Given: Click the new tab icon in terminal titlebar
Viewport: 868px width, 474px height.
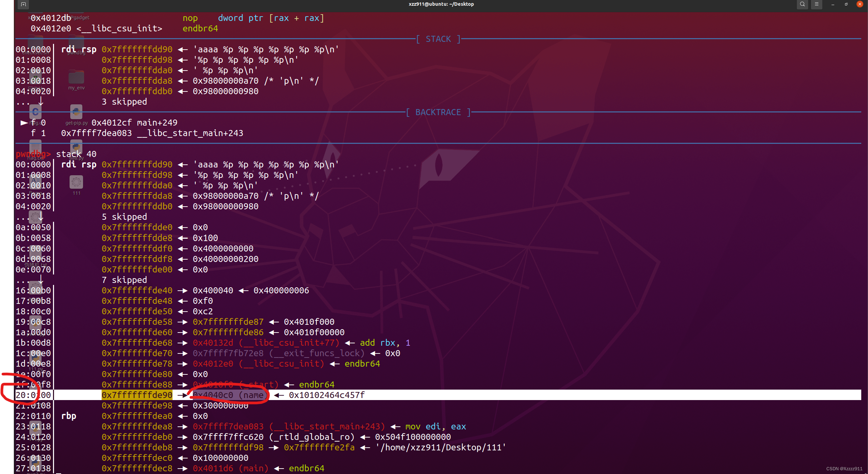Looking at the screenshot, I should pos(23,4).
